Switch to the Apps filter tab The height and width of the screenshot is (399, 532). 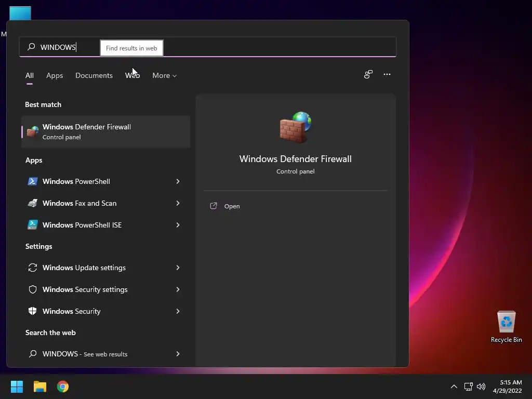(55, 75)
